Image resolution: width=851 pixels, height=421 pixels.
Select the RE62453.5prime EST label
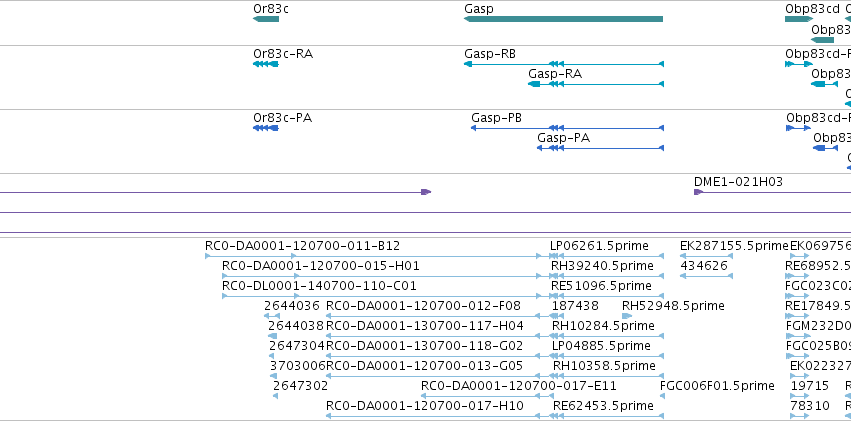click(604, 406)
